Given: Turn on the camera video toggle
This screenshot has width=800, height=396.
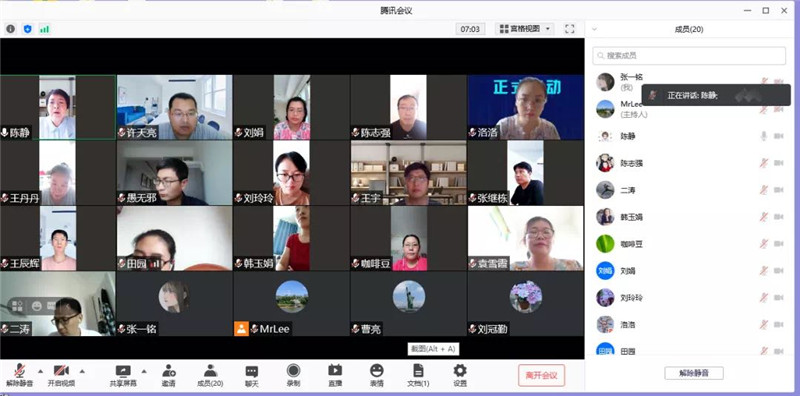Looking at the screenshot, I should pyautogui.click(x=61, y=375).
